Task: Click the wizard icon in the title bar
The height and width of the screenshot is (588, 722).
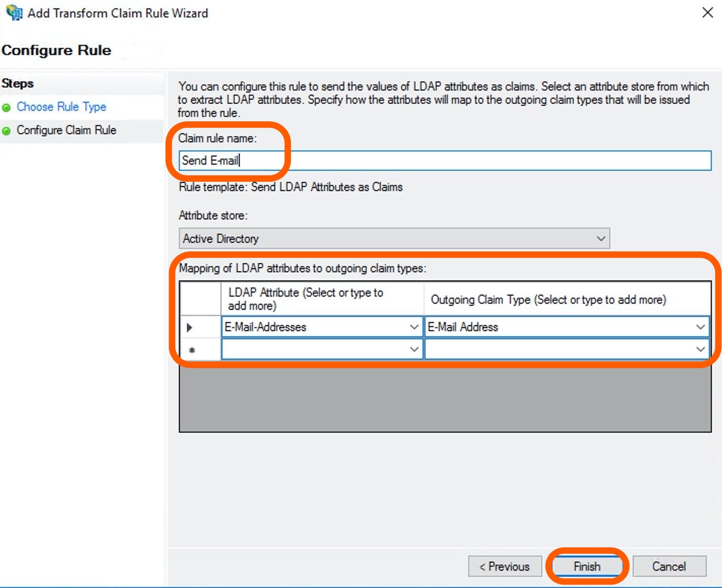Action: (14, 12)
